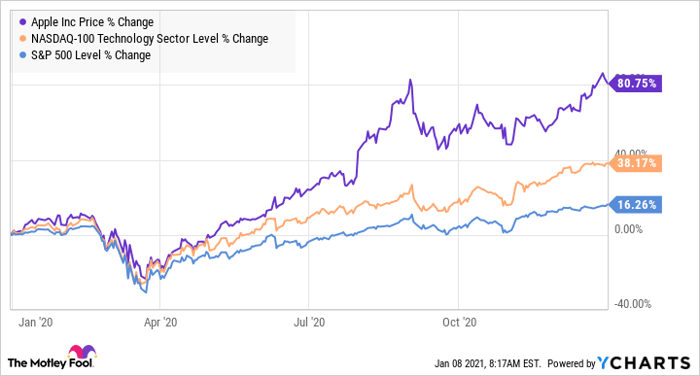Click The Motley Fool jester hat icon
The image size is (700, 376).
(82, 351)
